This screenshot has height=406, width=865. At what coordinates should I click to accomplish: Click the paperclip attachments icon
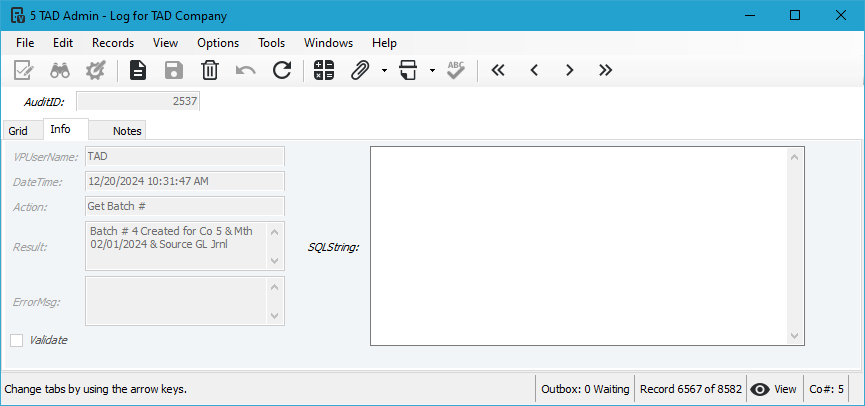(x=360, y=71)
